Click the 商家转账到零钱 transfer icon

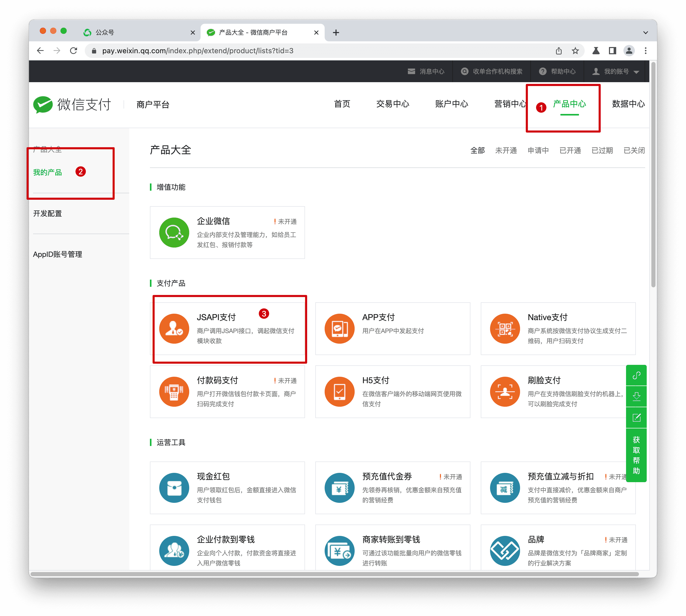click(339, 551)
